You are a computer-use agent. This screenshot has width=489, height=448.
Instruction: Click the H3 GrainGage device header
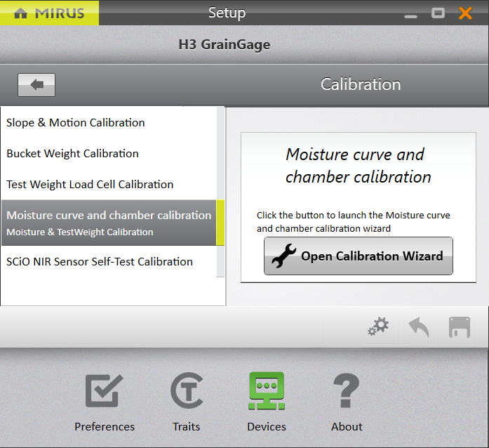225,45
